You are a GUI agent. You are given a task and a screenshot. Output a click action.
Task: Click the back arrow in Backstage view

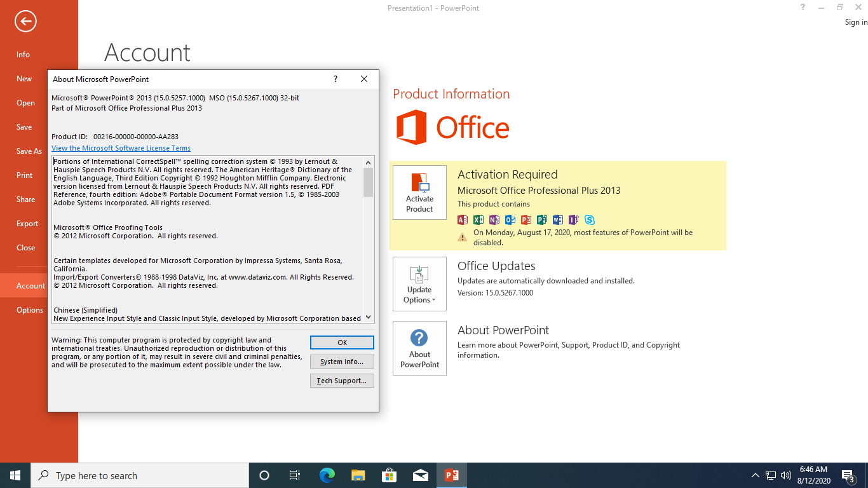coord(25,21)
